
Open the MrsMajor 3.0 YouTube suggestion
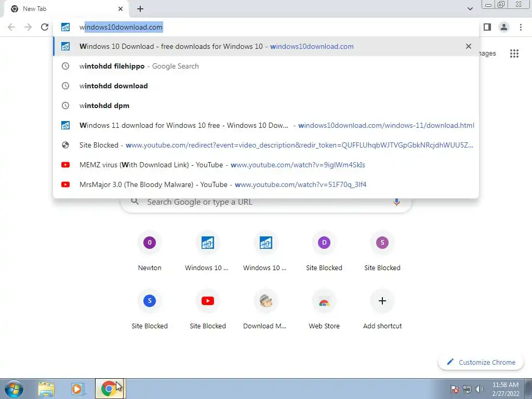[x=266, y=184]
